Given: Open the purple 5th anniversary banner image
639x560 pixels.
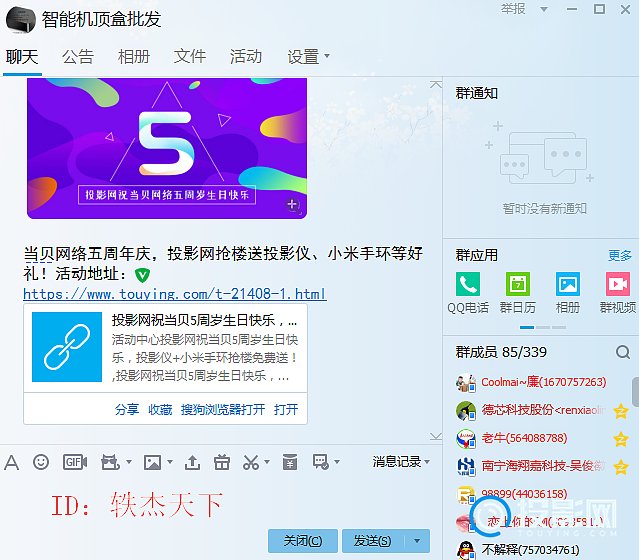Looking at the screenshot, I should click(167, 148).
